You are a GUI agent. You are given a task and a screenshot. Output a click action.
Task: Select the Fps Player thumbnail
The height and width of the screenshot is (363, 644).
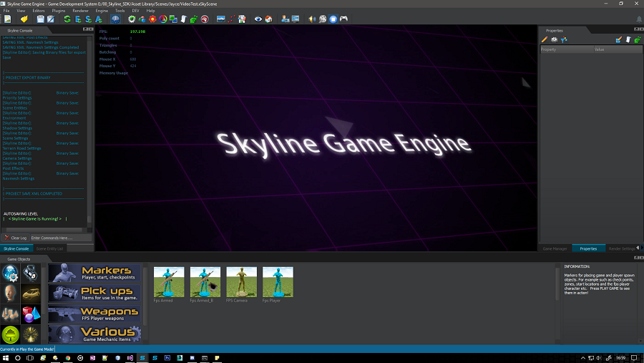point(278,282)
